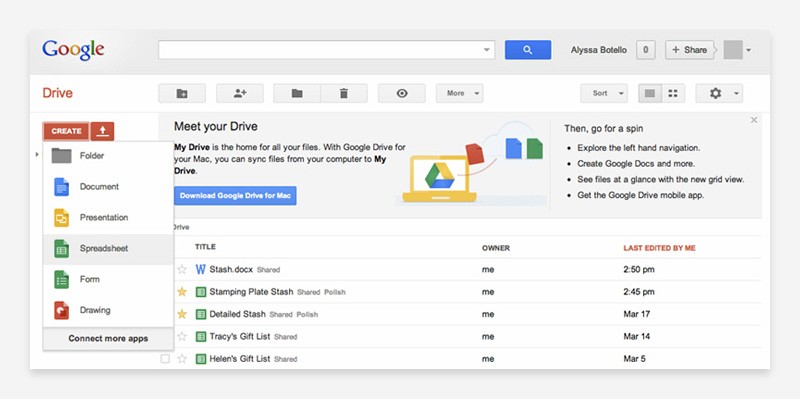This screenshot has width=800, height=399.
Task: Star the Stash.docx file
Action: (182, 269)
